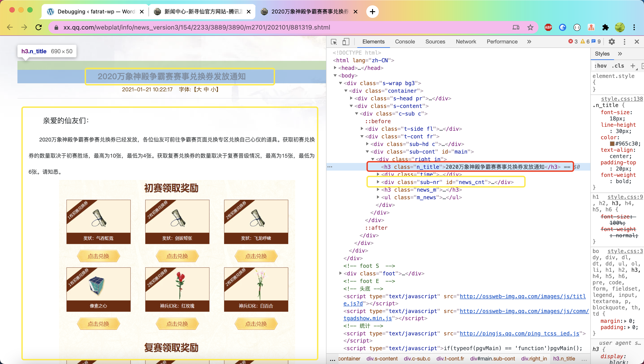The height and width of the screenshot is (364, 644).
Task: Toggle the device toolbar in DevTools
Action: (x=346, y=42)
